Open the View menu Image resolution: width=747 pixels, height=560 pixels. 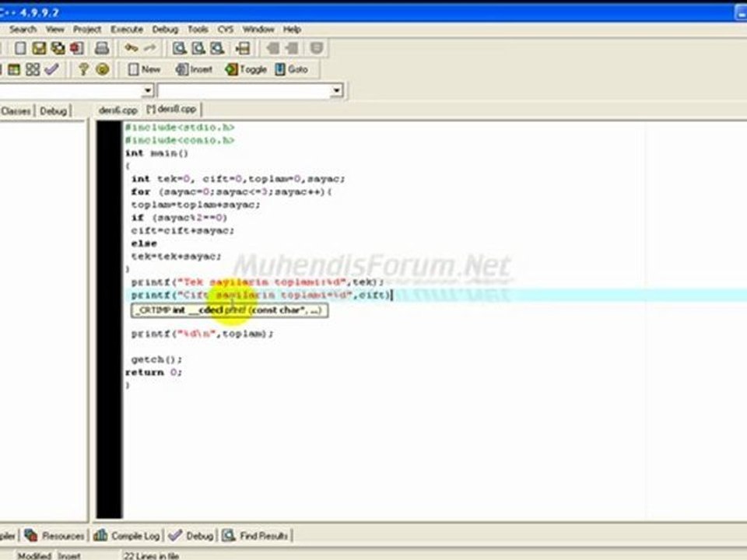[x=54, y=30]
